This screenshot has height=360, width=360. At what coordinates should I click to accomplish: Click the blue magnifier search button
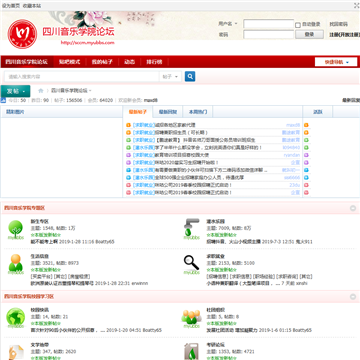190,77
